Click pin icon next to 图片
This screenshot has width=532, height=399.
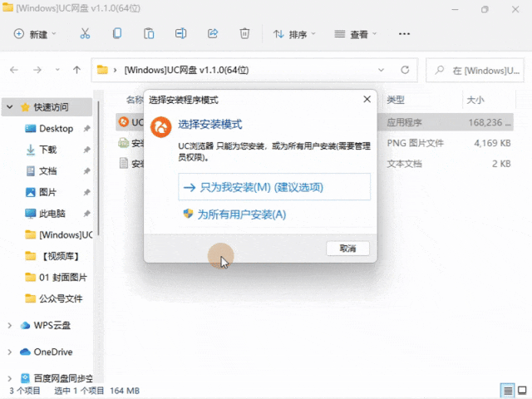86,192
